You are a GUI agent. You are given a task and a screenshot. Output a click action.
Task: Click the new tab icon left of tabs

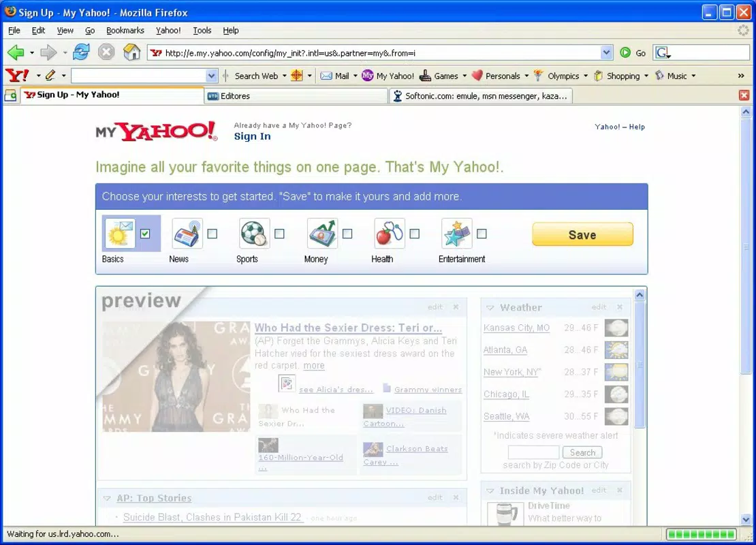10,95
